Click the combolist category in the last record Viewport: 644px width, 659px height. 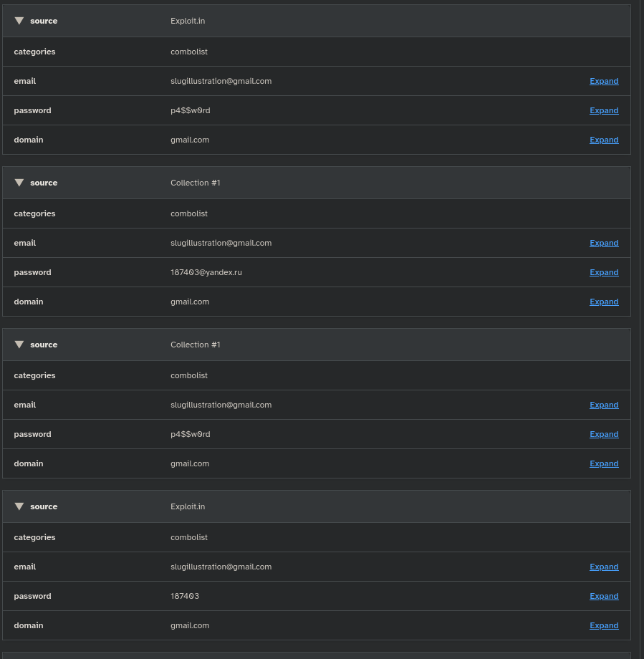point(189,537)
